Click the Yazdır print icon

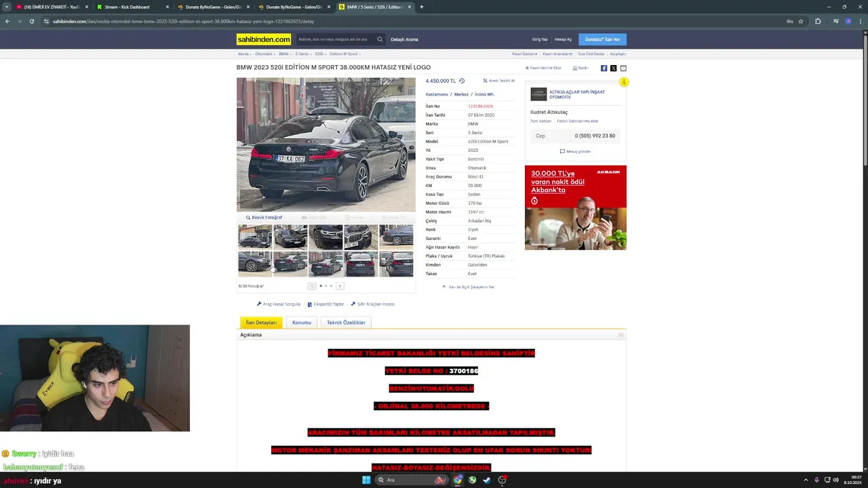[580, 68]
